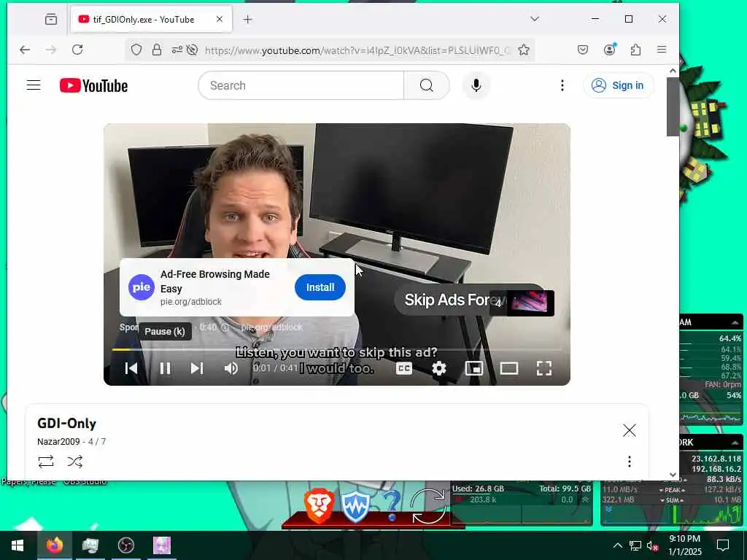Sign in to YouTube
Viewport: 747px width, 560px height.
pos(619,85)
